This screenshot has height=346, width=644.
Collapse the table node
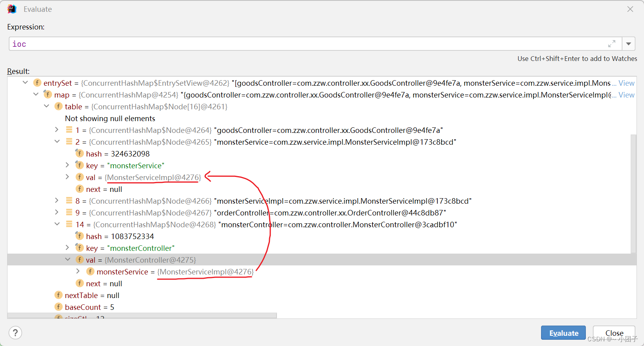(x=46, y=106)
